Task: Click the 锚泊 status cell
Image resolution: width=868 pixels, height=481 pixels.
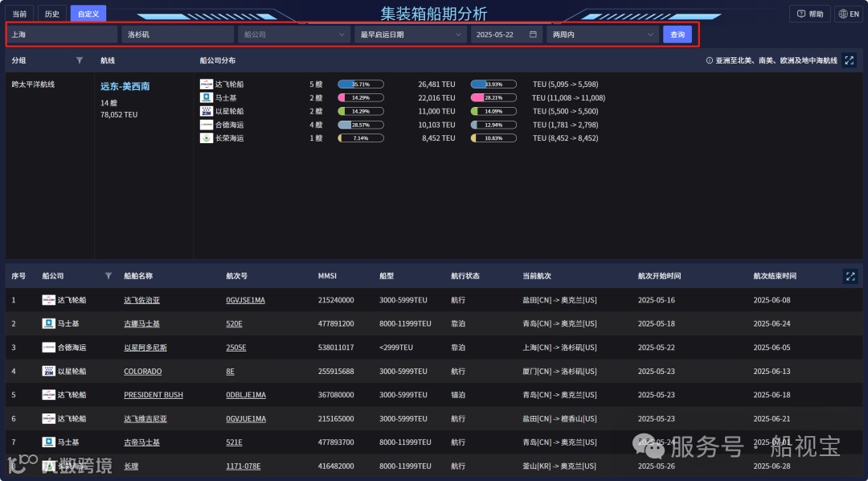Action: pyautogui.click(x=458, y=395)
